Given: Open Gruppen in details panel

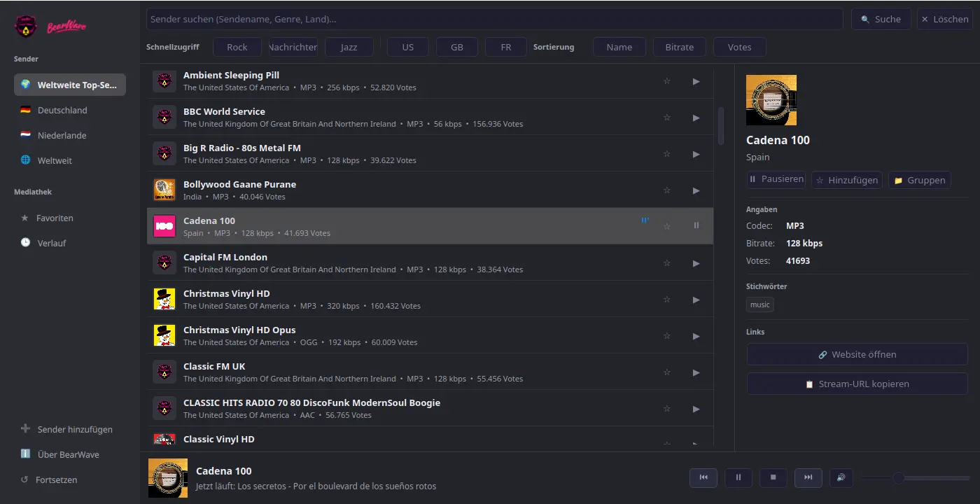Looking at the screenshot, I should tap(920, 180).
